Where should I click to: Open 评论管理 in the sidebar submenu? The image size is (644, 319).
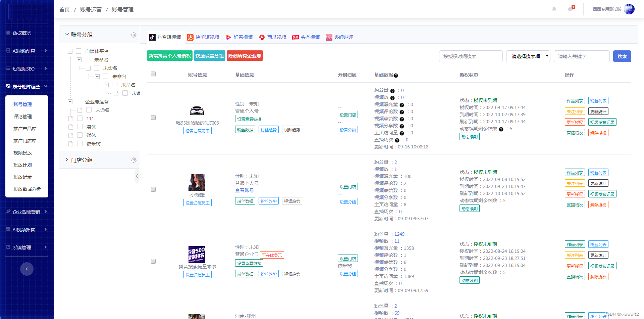(x=22, y=117)
